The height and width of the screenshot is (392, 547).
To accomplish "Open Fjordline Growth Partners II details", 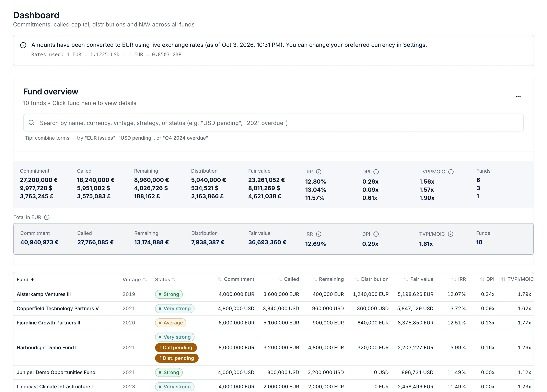I will [x=48, y=323].
